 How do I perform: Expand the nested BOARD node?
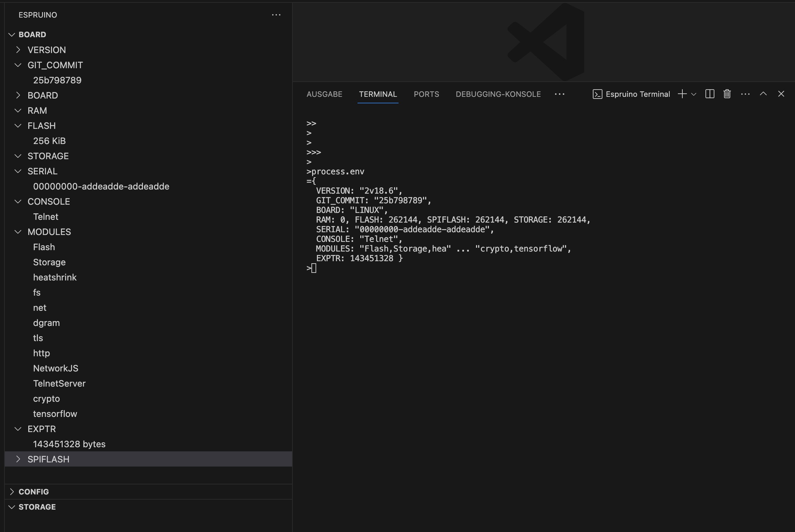click(148, 95)
